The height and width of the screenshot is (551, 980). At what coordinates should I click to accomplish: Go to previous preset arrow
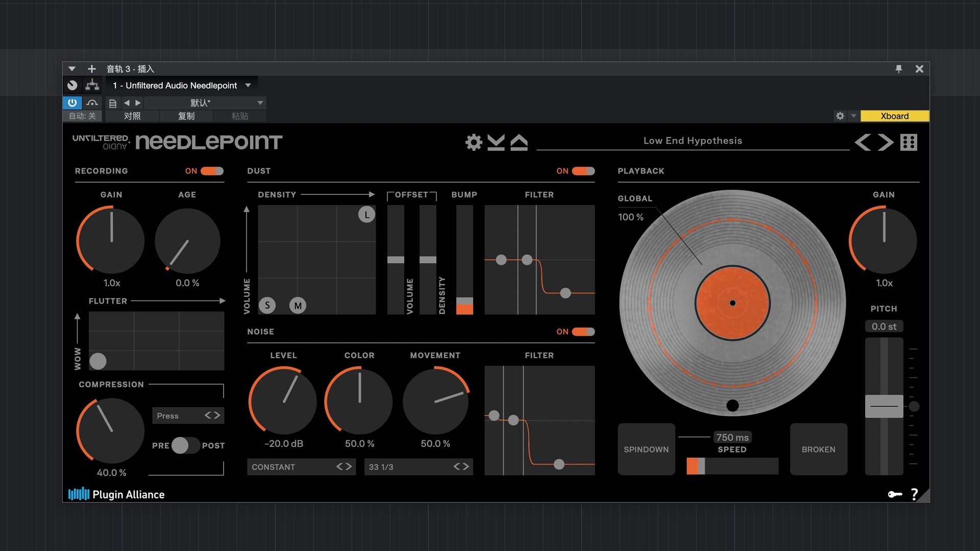(863, 142)
